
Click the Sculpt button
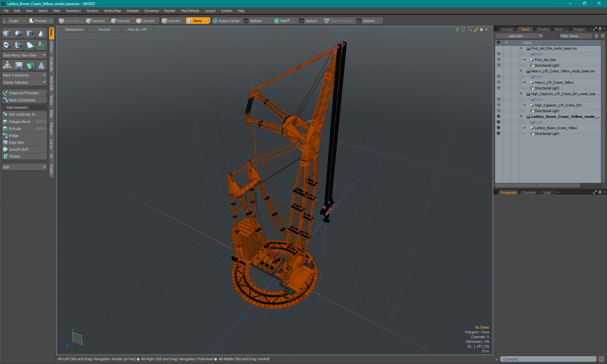pyautogui.click(x=14, y=21)
